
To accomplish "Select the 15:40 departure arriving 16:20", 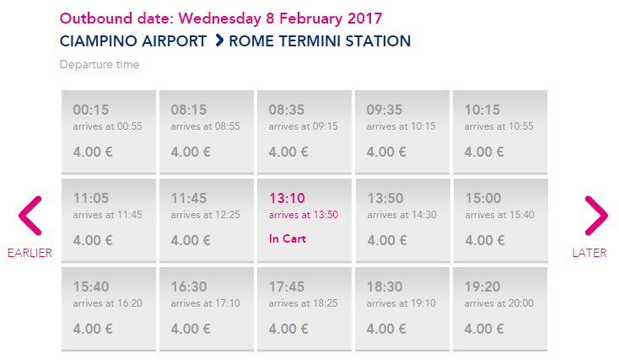I will click(x=109, y=308).
